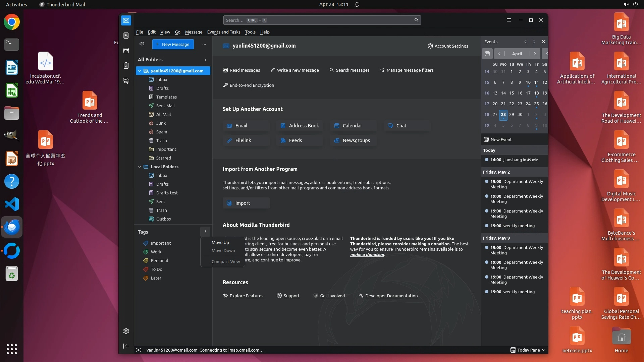Viewport: 644px width, 362px height.
Task: Select Move Up in tags menu
Action: [220, 243]
